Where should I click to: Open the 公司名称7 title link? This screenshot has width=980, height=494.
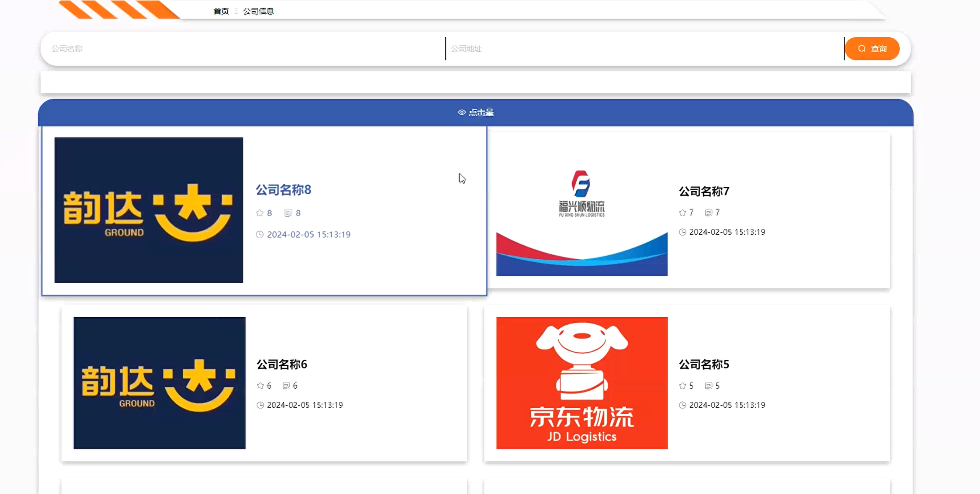(x=704, y=191)
